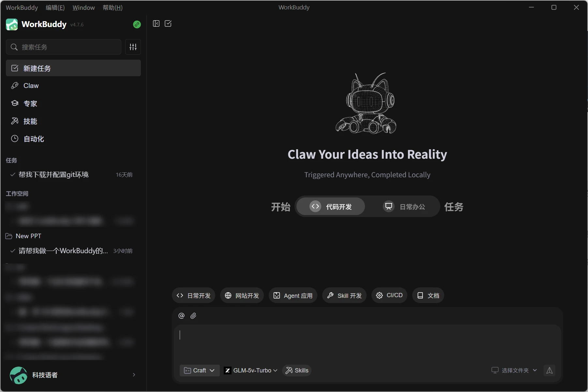
Task: Open the task filter settings icon
Action: tap(133, 47)
